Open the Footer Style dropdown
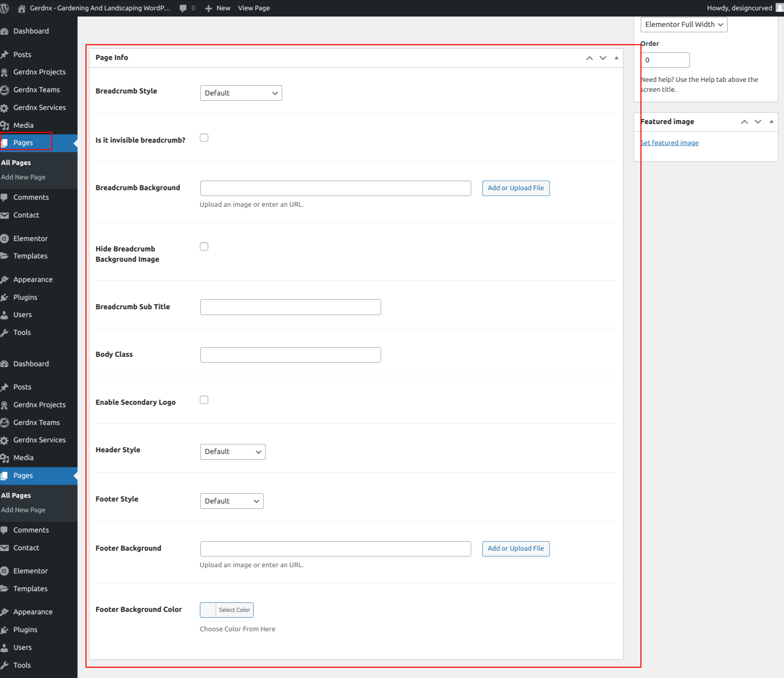Viewport: 784px width, 678px height. coord(232,501)
